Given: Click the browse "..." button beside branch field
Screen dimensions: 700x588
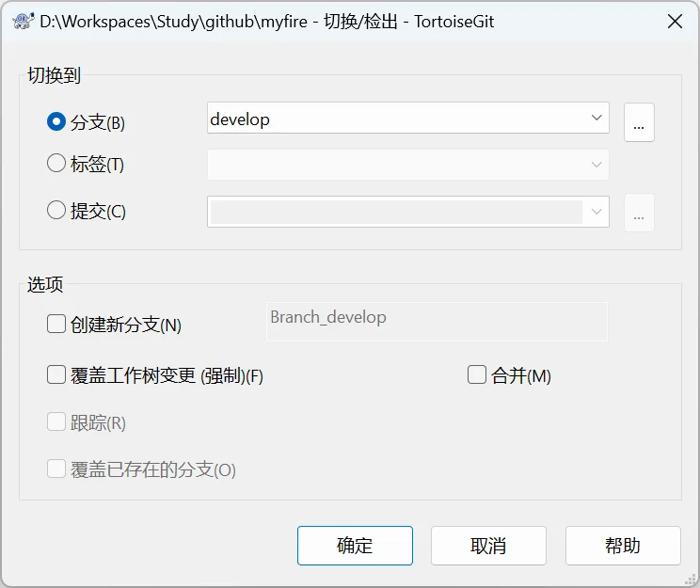Looking at the screenshot, I should point(639,123).
